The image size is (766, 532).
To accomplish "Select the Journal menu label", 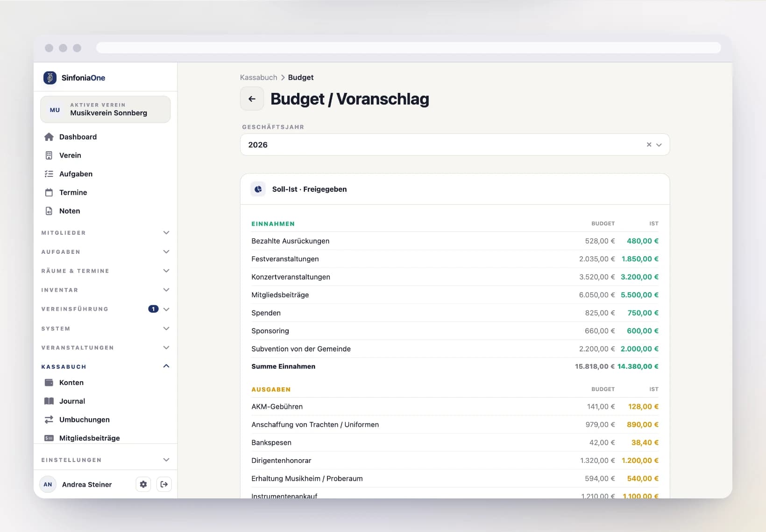I will pyautogui.click(x=72, y=401).
